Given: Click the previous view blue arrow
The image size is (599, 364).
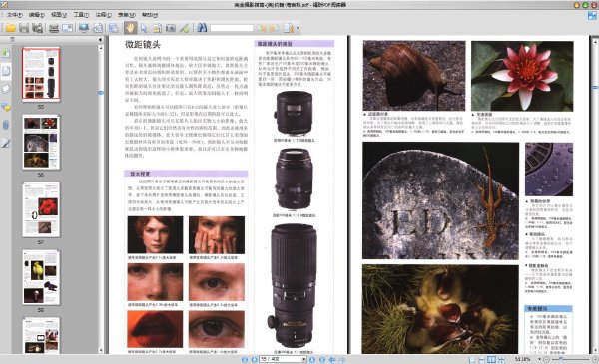Looking at the screenshot, I should 332,359.
